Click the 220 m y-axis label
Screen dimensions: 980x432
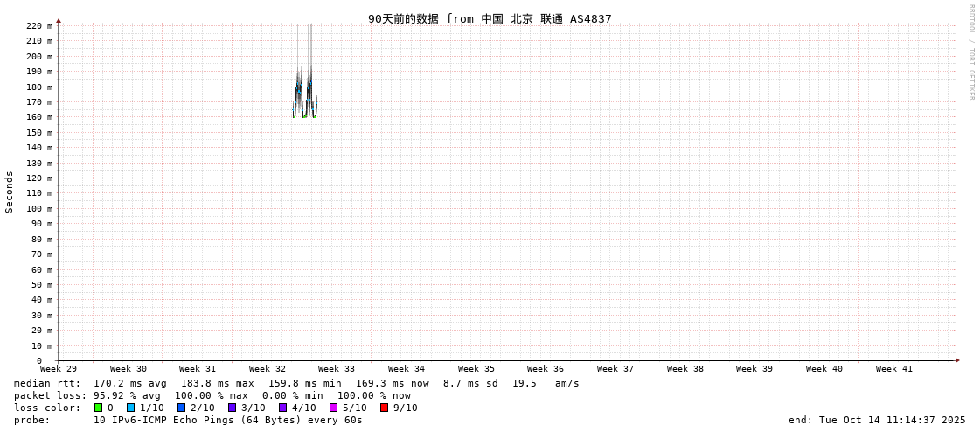[38, 26]
